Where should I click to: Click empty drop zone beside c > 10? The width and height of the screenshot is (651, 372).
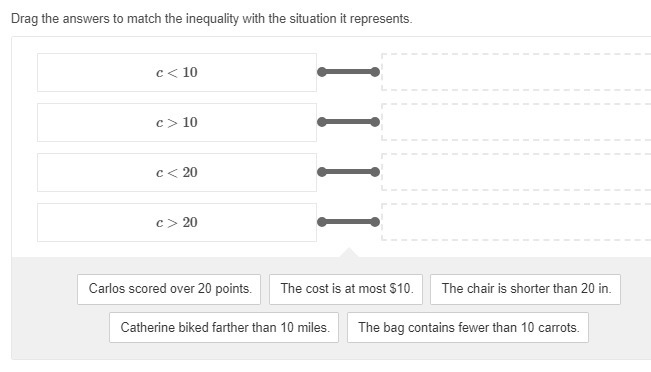pos(516,122)
